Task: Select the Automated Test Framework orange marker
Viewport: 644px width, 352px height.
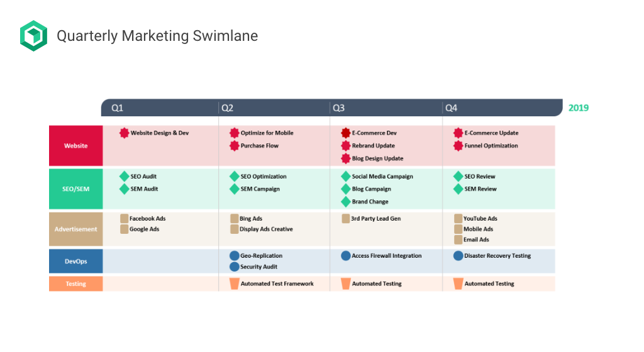Action: tap(235, 283)
